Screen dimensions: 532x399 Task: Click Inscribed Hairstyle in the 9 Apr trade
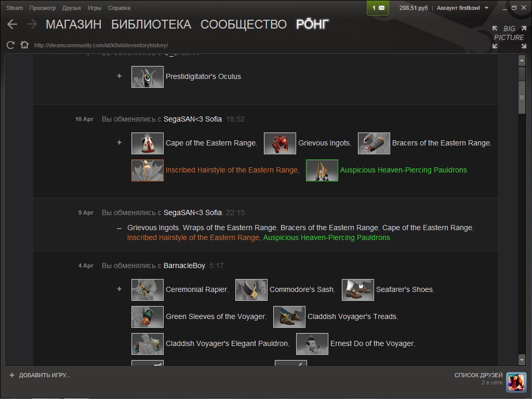(193, 237)
